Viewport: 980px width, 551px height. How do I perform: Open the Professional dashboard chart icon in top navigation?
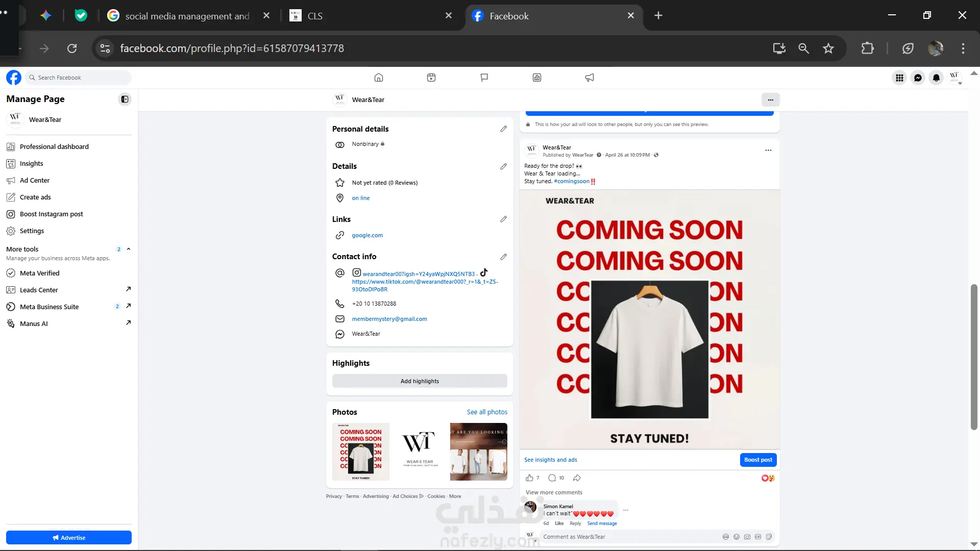point(537,78)
